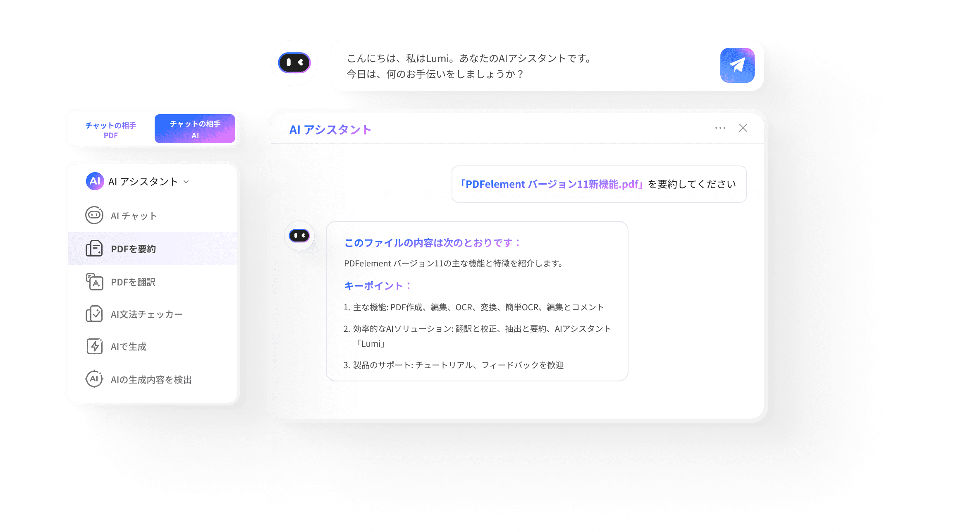Select AIの生成内容を検出 menu item
The width and height of the screenshot is (980, 532).
click(153, 379)
